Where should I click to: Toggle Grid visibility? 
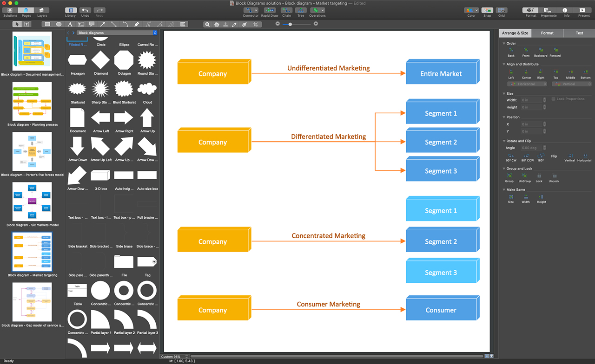[x=502, y=10]
